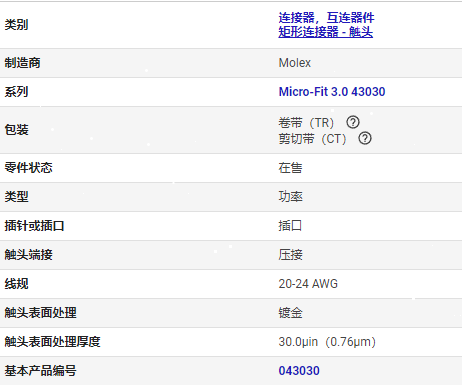Select the manufacturer value Molex

tap(295, 63)
